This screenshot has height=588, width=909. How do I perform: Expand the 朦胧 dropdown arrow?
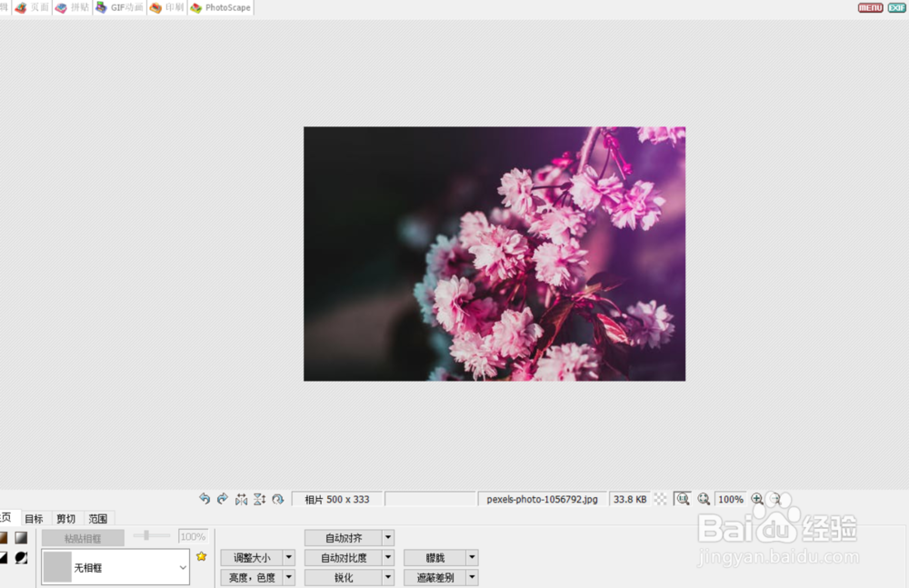472,558
